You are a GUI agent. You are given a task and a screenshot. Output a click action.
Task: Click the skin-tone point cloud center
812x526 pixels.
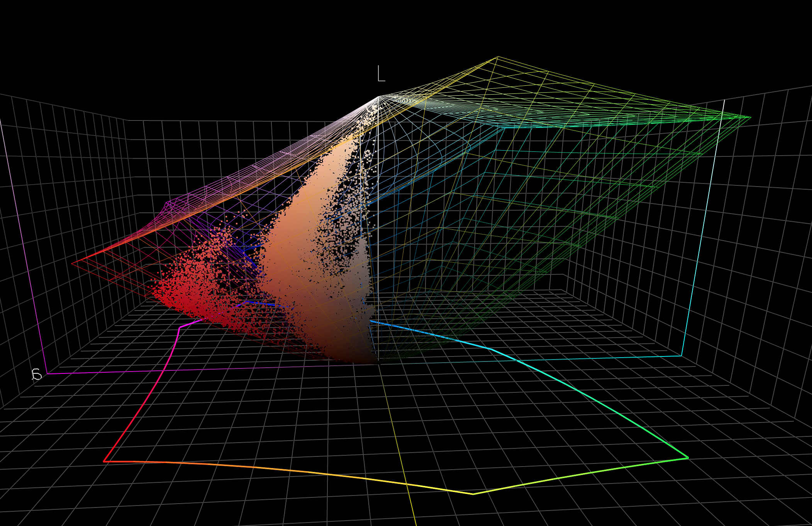293,247
